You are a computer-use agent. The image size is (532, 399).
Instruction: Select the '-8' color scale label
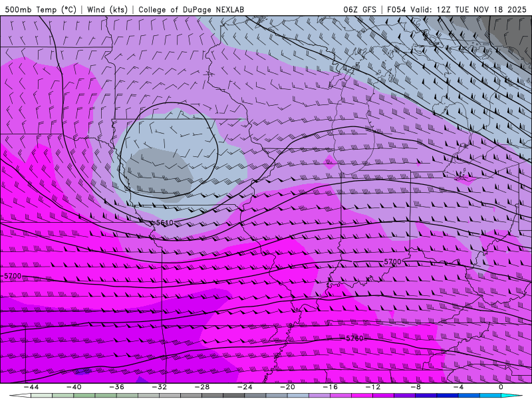pos(416,387)
